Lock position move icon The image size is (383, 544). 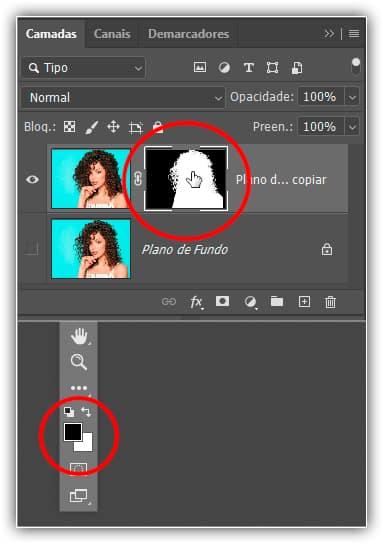(x=113, y=127)
